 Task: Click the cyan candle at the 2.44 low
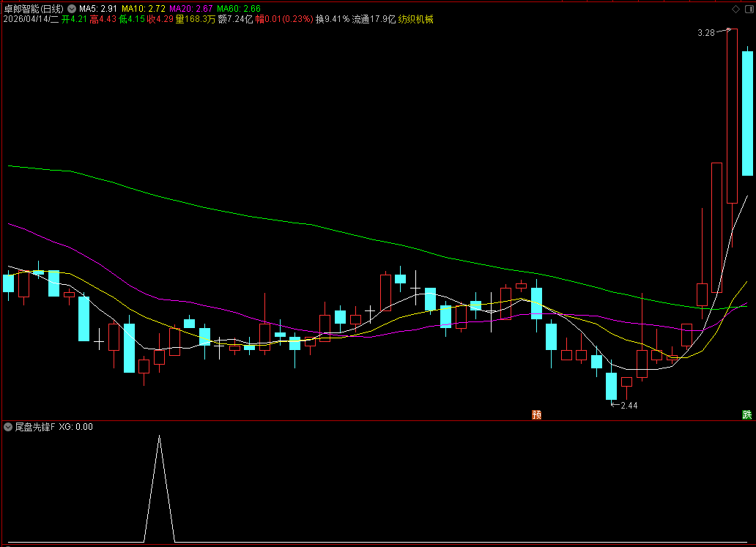(612, 386)
